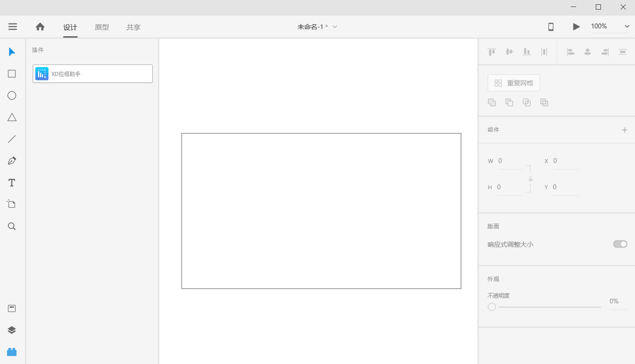Align bottom edges icon
Screen dimensions: 635x364
point(527,52)
